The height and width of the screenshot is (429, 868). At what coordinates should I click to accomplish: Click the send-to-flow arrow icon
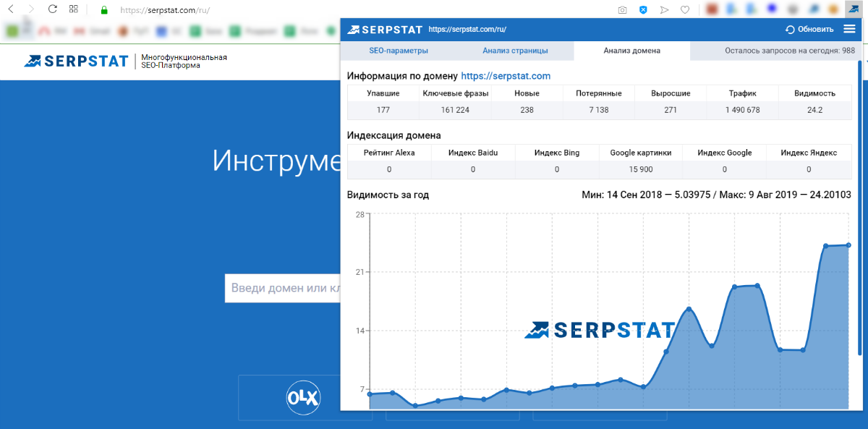(x=664, y=10)
